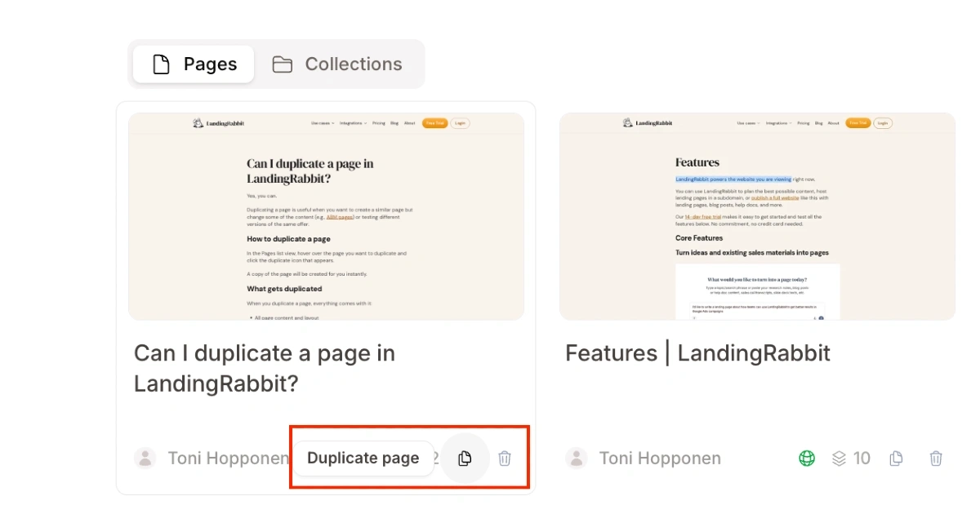Click the orange Free Trial button in the Features preview

click(857, 123)
